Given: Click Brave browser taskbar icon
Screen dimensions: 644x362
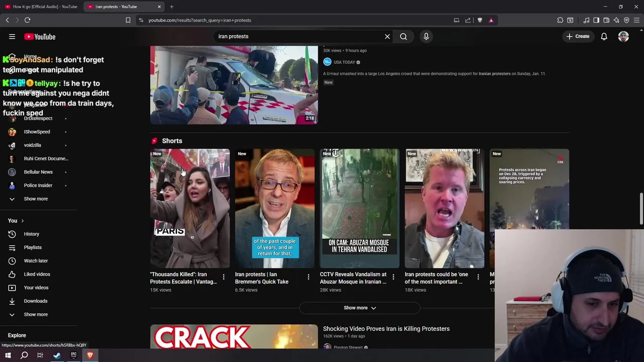Looking at the screenshot, I should coord(90,355).
